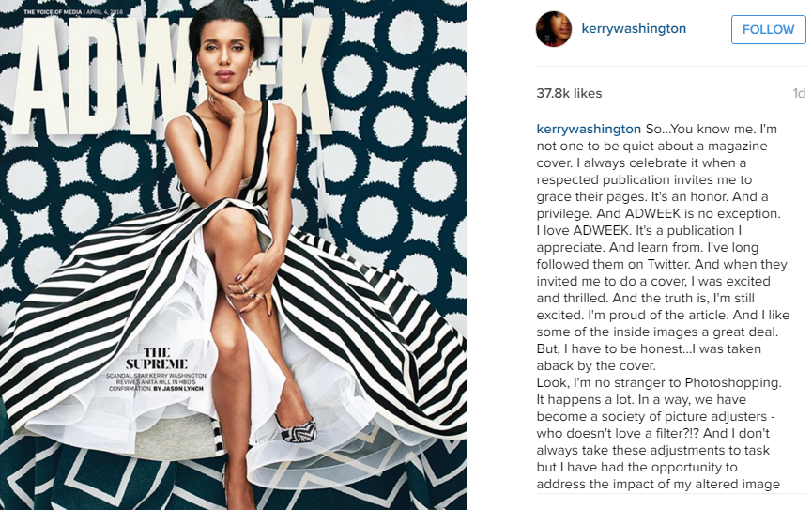Click the "By Jason Lynch" byline
Viewport: 812px width, 510px height.
click(178, 388)
